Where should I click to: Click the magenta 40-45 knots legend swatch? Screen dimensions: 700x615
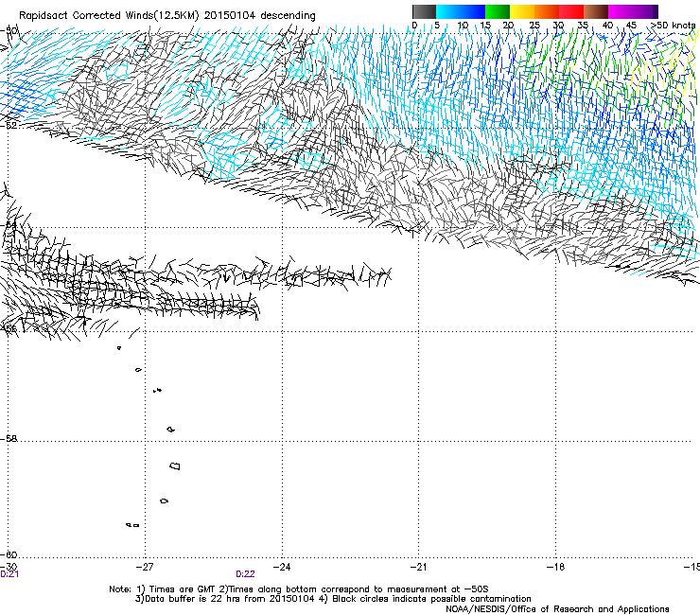click(x=621, y=11)
